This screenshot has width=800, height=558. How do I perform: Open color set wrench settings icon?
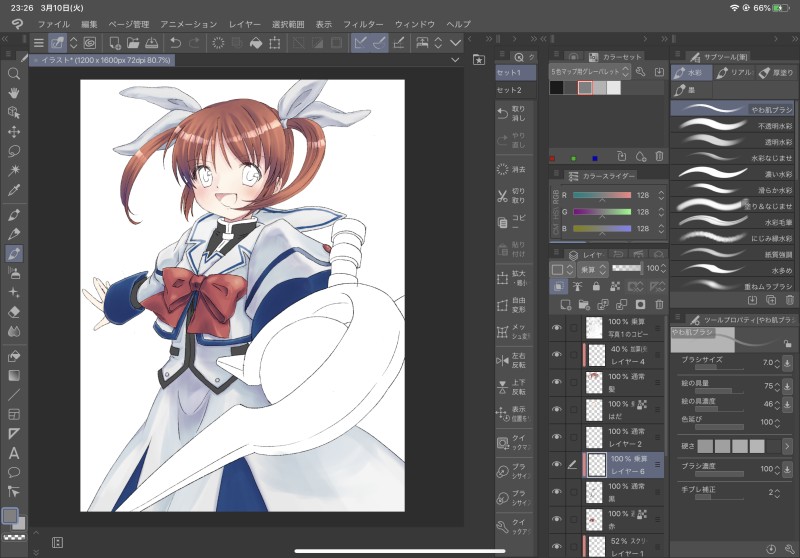[641, 72]
